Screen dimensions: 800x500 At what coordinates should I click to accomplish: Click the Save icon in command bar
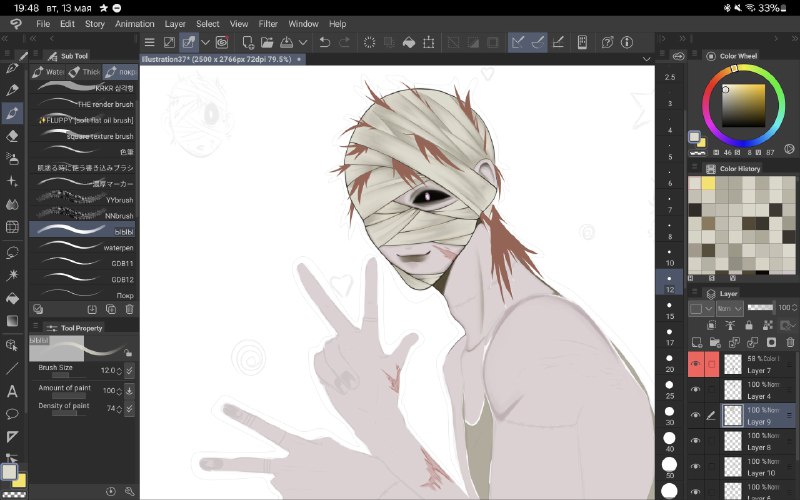pos(287,42)
